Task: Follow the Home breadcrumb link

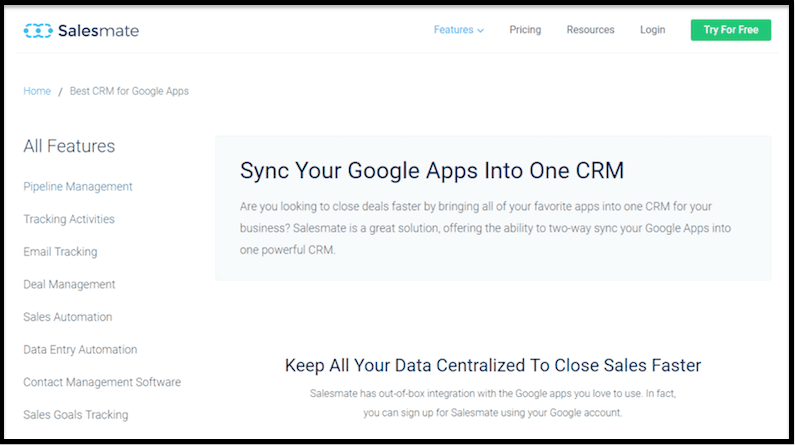Action: click(37, 91)
